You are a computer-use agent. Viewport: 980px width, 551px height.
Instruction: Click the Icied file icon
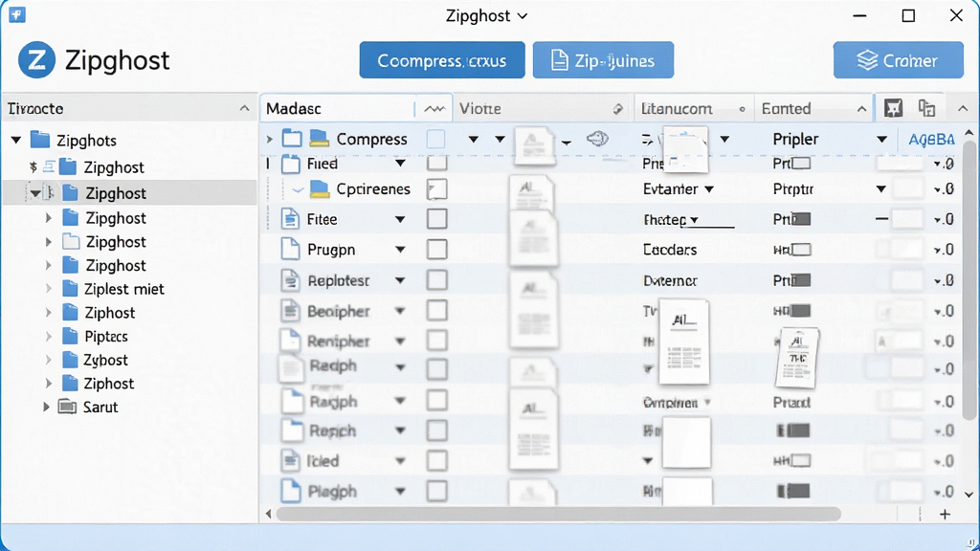click(290, 460)
